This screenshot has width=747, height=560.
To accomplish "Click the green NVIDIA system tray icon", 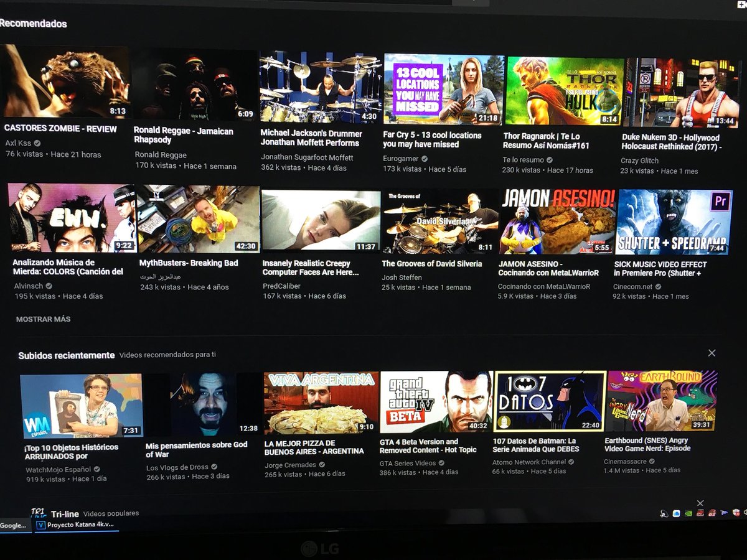I will coord(688,513).
